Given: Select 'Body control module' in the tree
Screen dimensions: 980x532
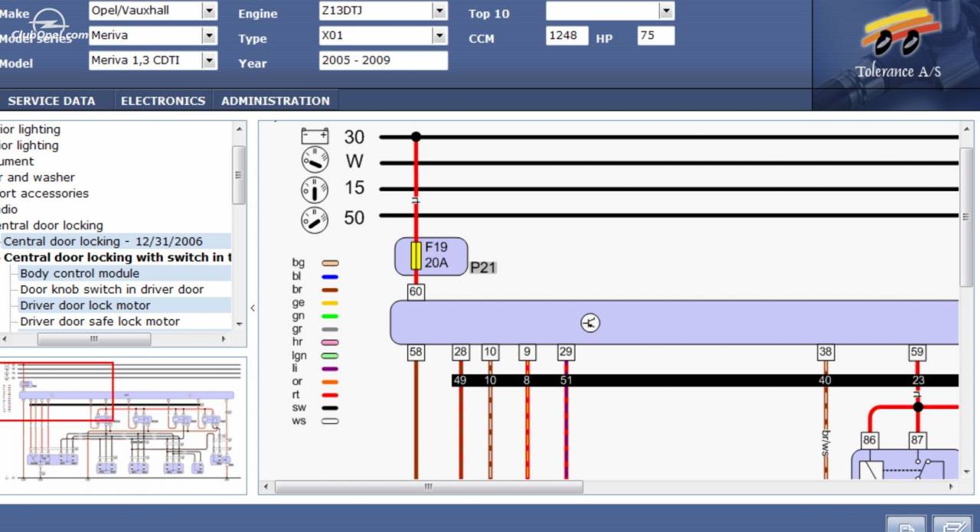Looking at the screenshot, I should [x=80, y=273].
